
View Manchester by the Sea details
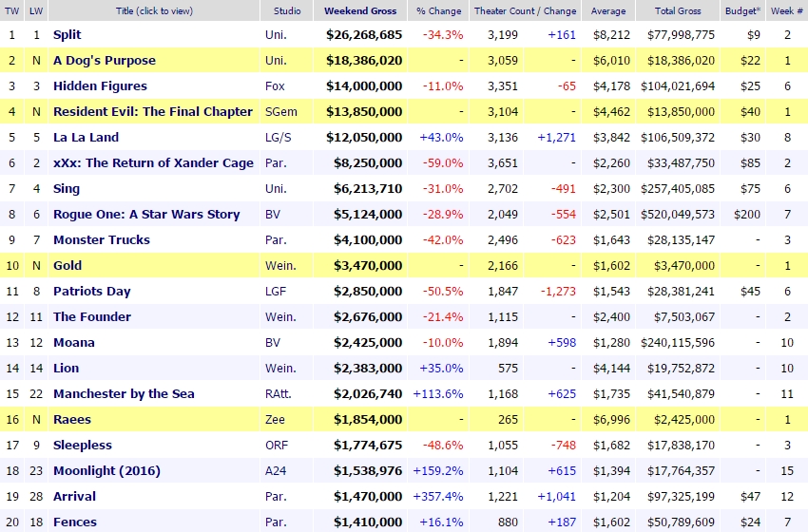(124, 394)
